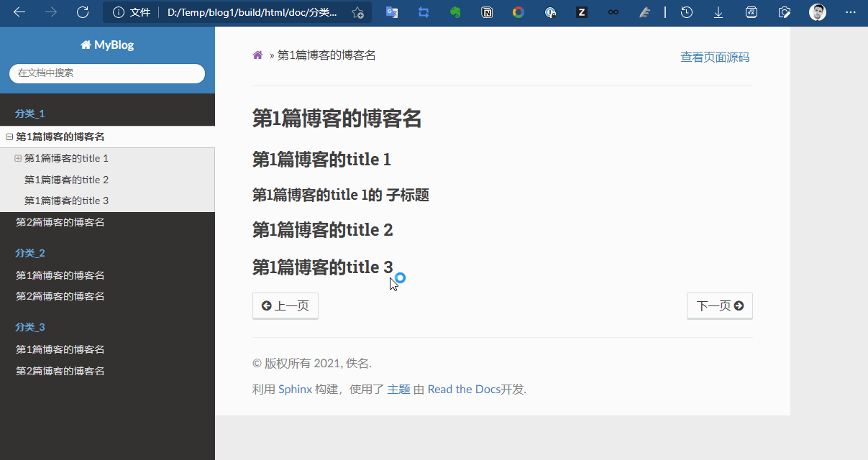Open the browser Downloads panel
The height and width of the screenshot is (460, 868).
(x=718, y=12)
